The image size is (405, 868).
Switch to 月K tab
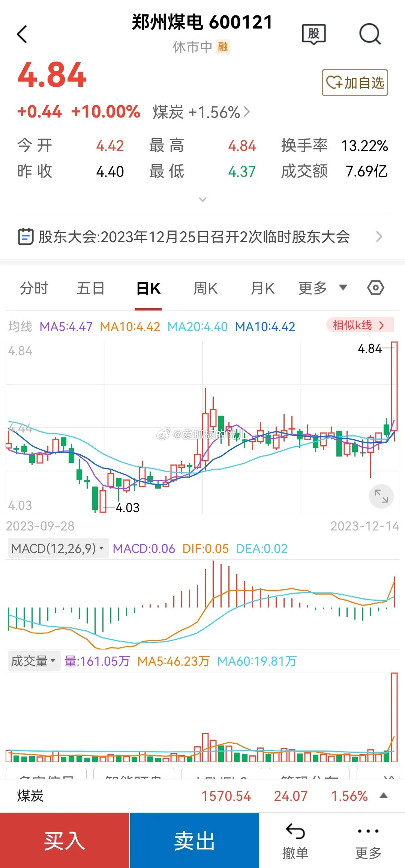262,288
